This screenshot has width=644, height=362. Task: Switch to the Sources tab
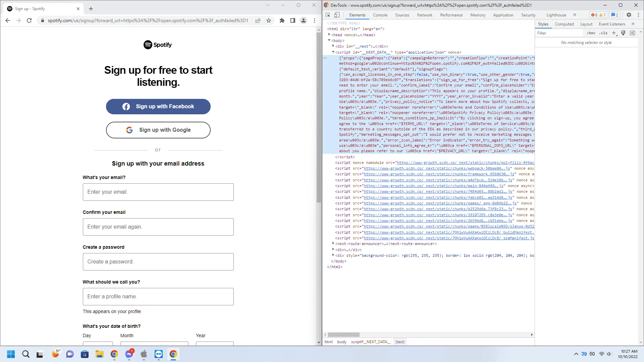click(402, 15)
